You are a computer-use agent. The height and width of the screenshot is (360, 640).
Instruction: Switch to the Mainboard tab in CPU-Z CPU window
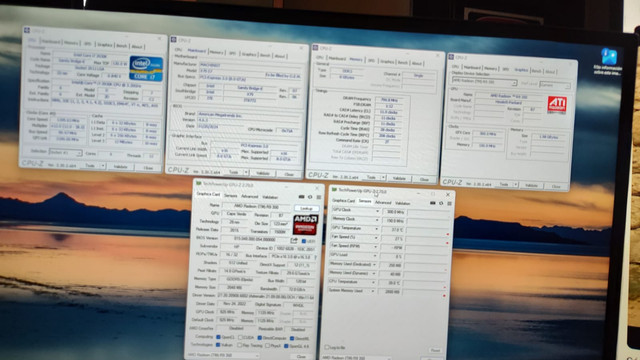click(51, 42)
